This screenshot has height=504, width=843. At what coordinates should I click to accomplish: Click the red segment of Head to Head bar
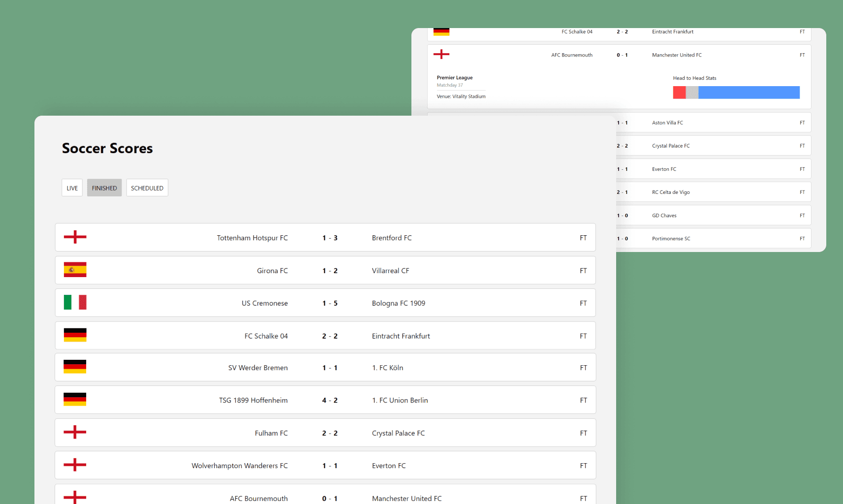(679, 93)
